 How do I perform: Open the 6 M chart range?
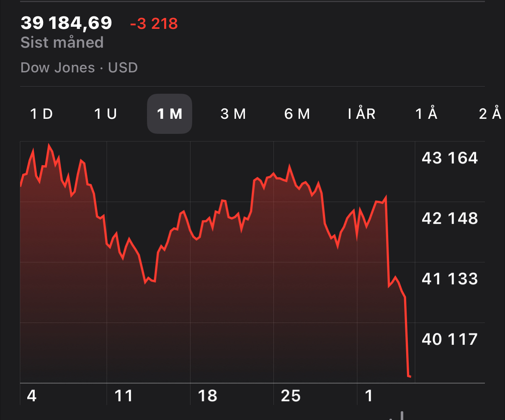[297, 114]
